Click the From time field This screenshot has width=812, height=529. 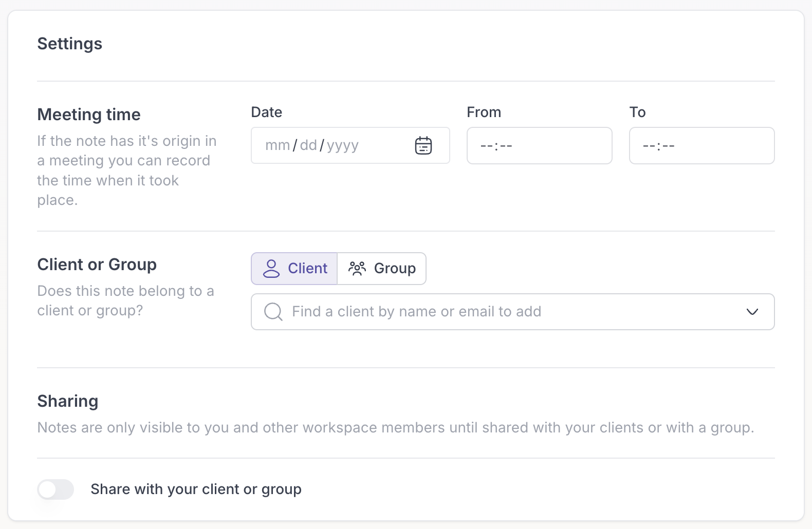click(539, 146)
